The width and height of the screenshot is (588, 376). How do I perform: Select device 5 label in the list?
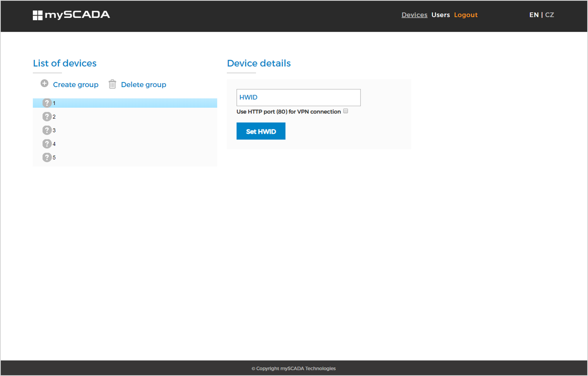click(54, 158)
